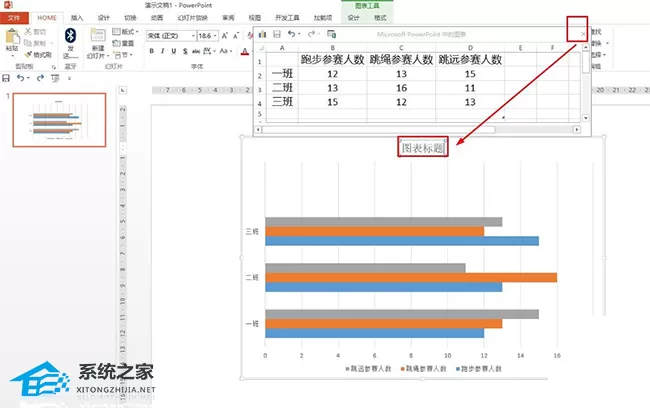This screenshot has width=650, height=408.
Task: Click the font color red A
Action: [245, 51]
